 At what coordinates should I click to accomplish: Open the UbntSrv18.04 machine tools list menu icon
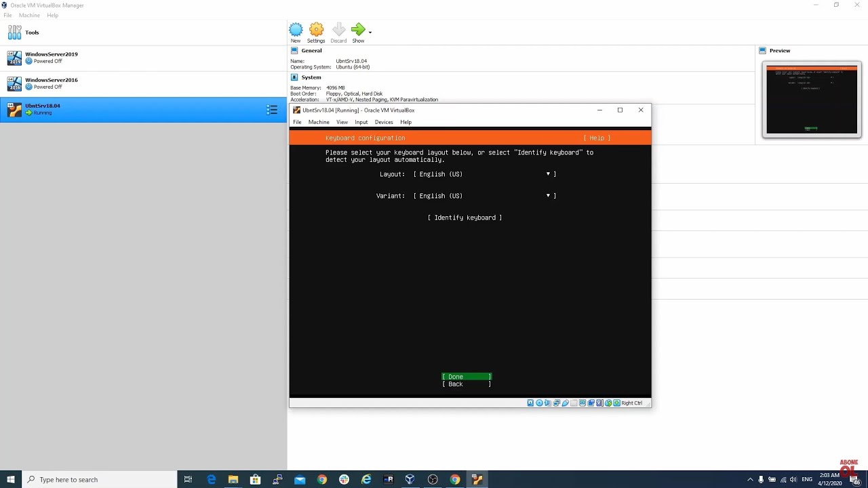tap(272, 110)
